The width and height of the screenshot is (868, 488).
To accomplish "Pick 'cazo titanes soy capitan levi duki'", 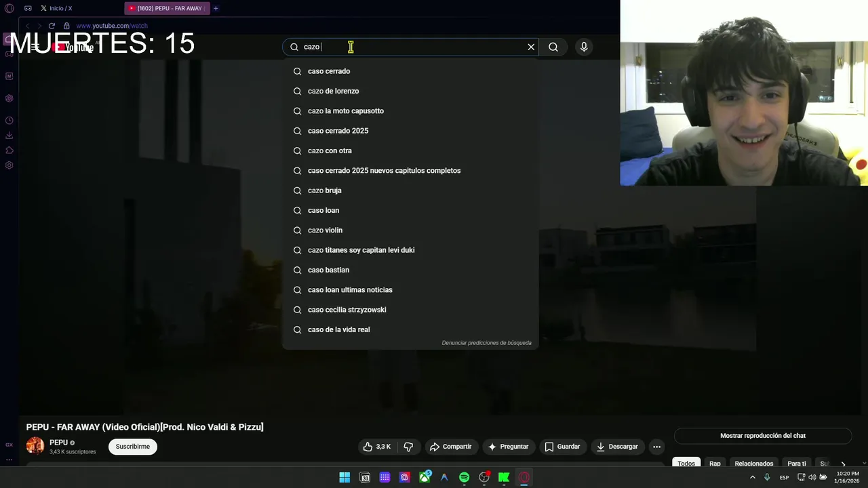I will [x=410, y=250].
